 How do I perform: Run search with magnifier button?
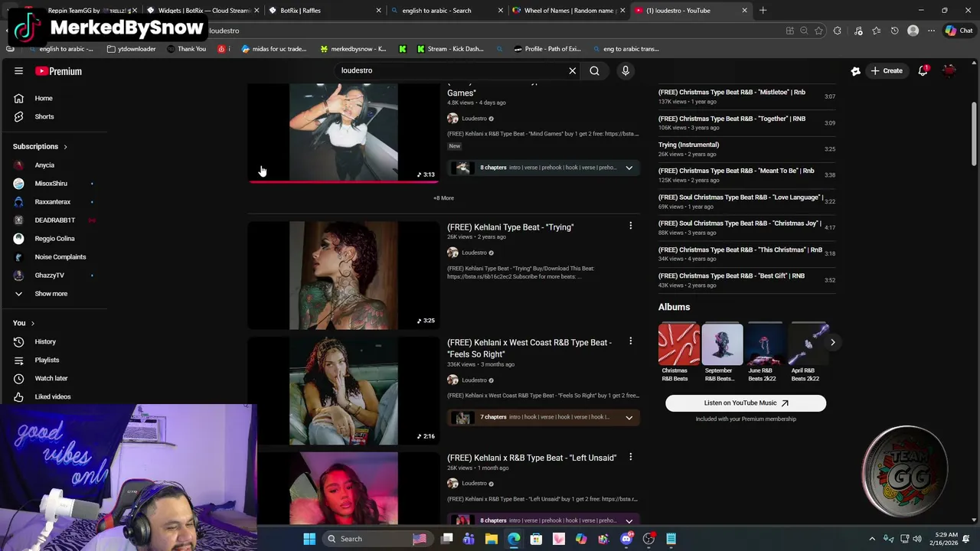594,70
